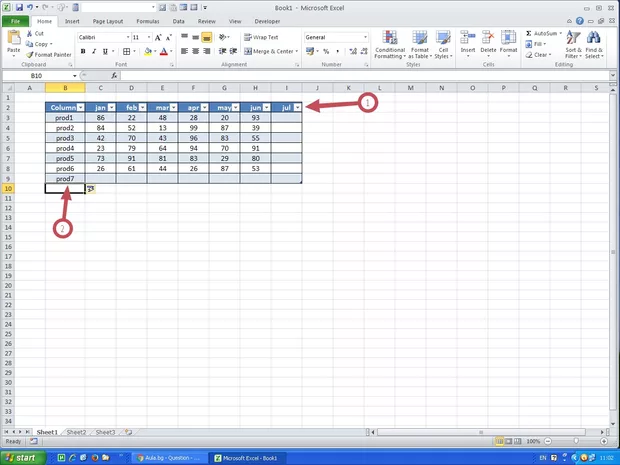Image resolution: width=620 pixels, height=465 pixels.
Task: Switch to Page Layout tab
Action: click(108, 21)
